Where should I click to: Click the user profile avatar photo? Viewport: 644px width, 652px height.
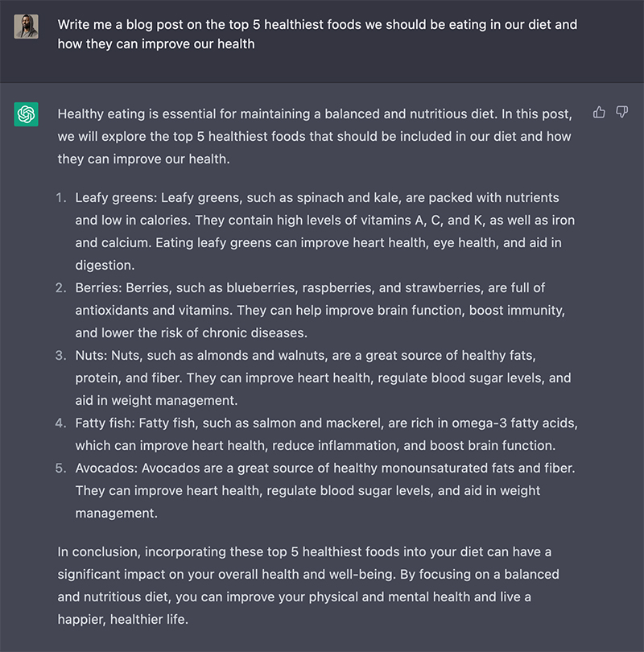(x=27, y=27)
